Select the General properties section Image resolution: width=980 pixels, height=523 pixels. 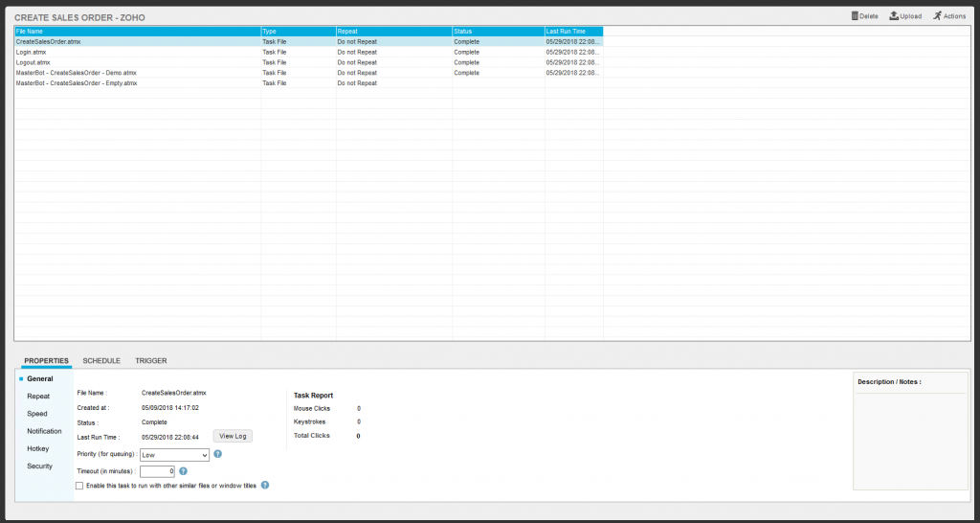pos(40,378)
